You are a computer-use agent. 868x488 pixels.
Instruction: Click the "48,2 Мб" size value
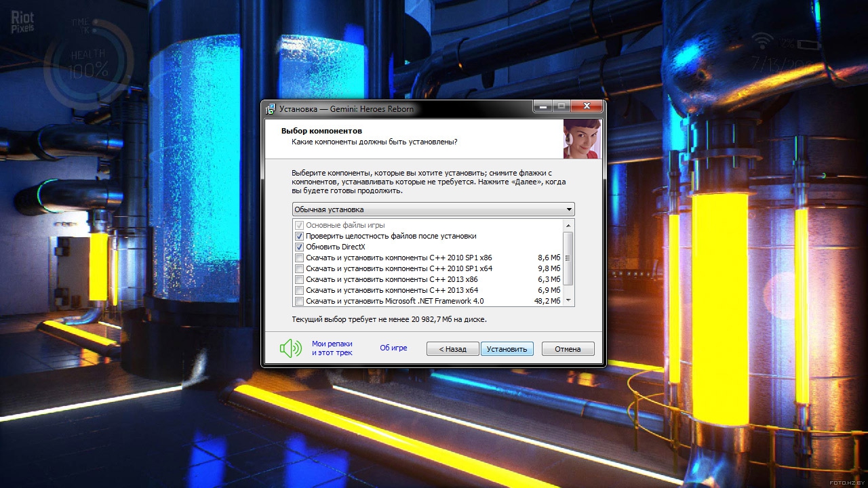pos(547,301)
